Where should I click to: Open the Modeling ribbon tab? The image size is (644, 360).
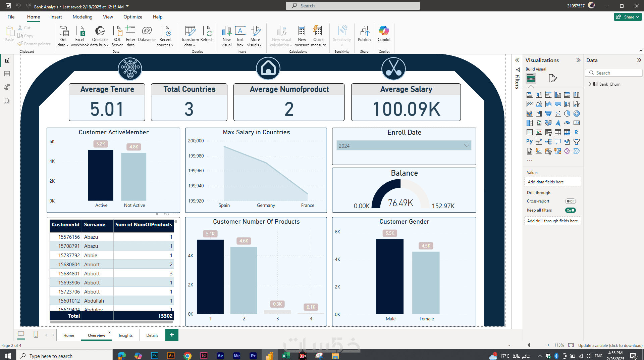pos(83,17)
